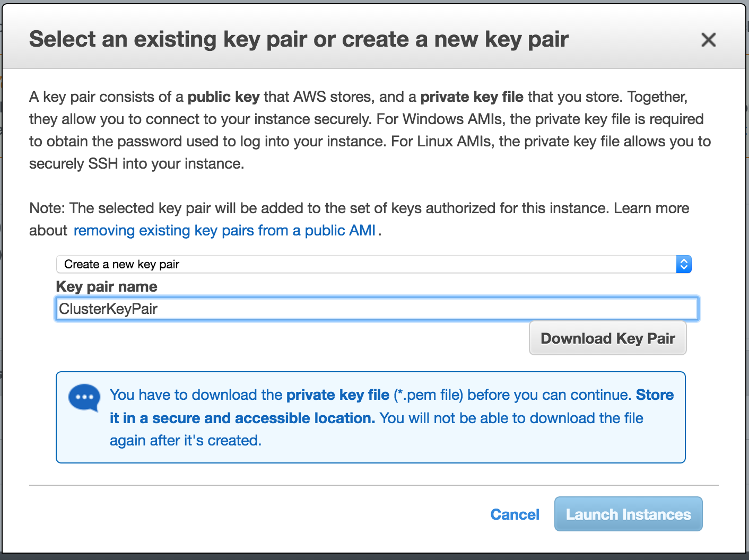Close the key pair dialog with the X

click(708, 40)
